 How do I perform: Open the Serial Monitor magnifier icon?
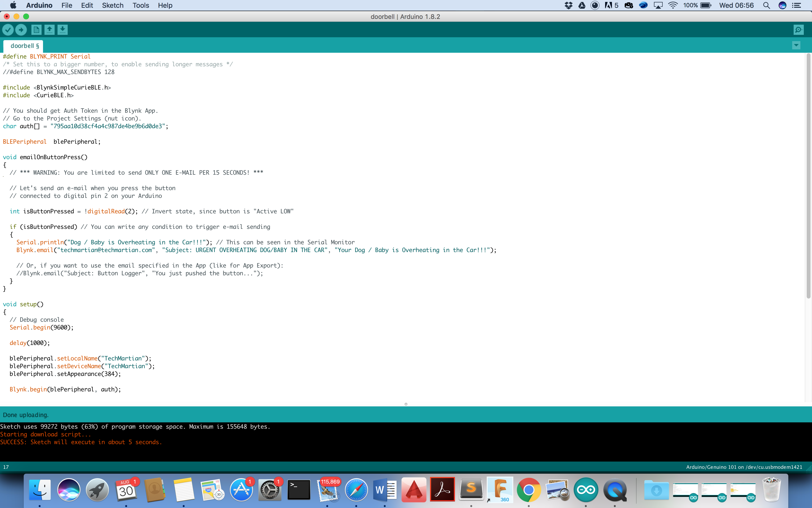coord(799,30)
